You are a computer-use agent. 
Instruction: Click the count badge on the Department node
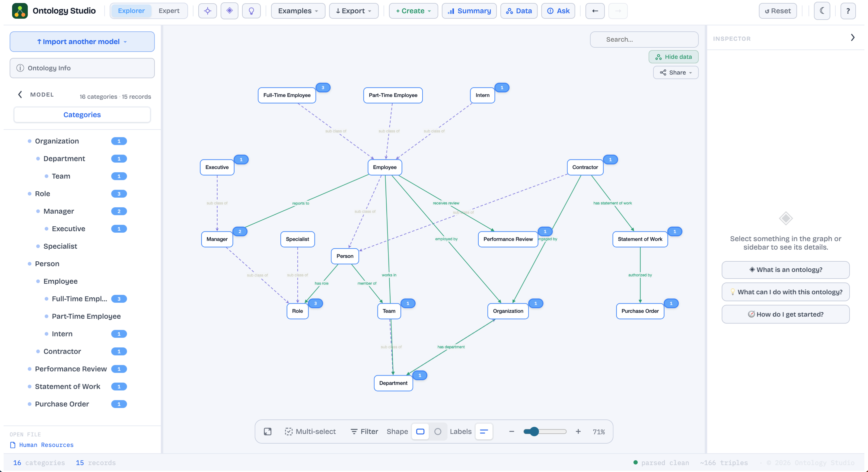pos(420,375)
